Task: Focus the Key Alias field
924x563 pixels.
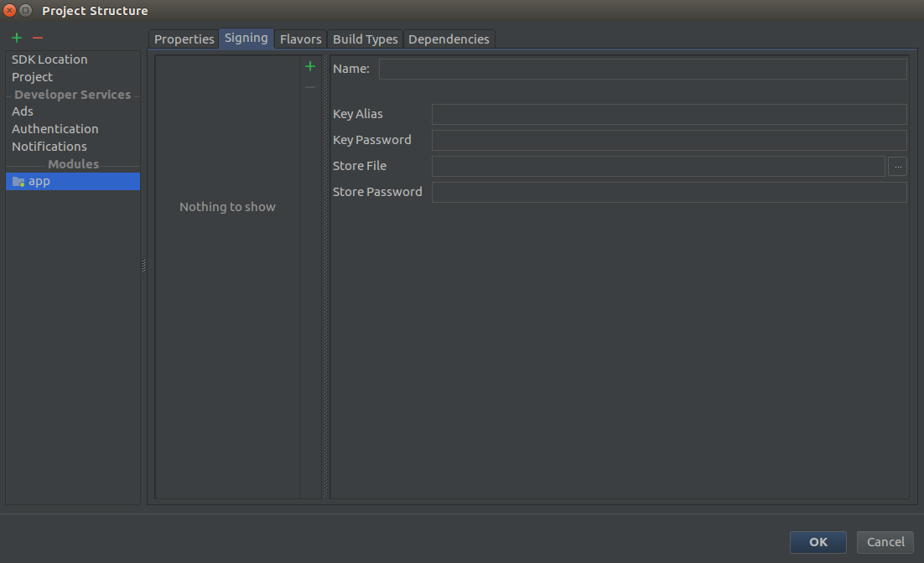Action: (669, 114)
